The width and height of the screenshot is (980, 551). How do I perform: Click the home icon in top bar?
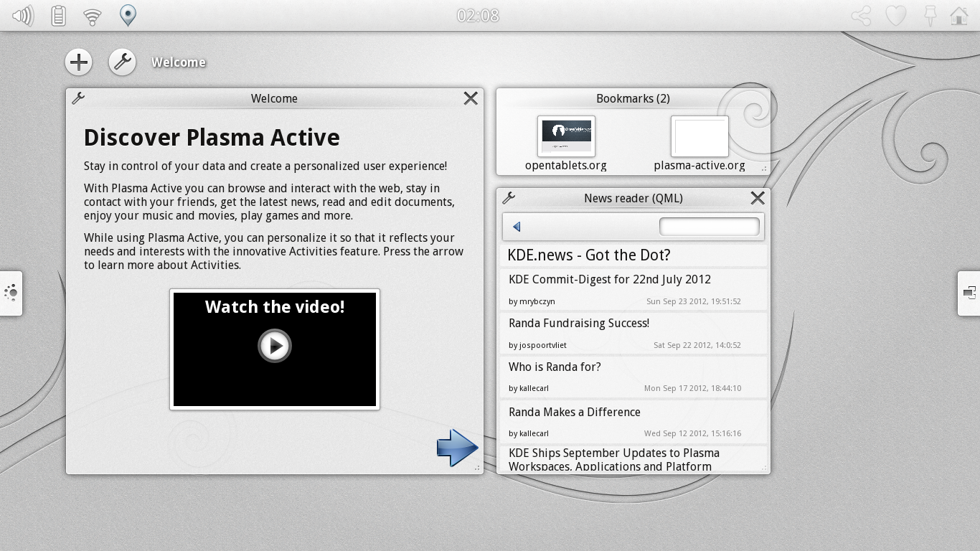959,16
